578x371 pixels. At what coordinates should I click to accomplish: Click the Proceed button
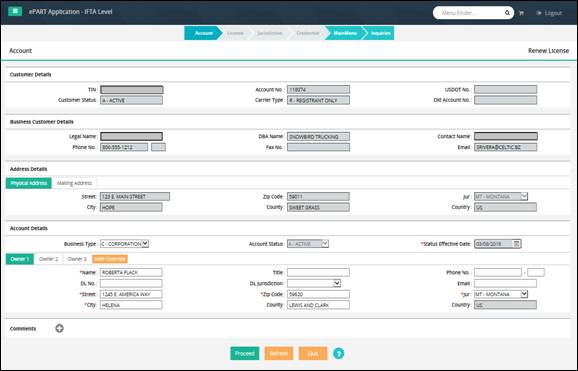click(x=245, y=353)
